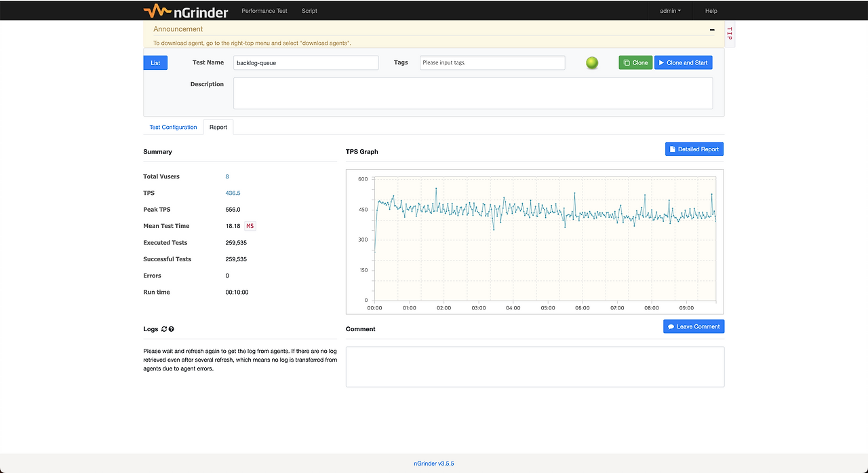This screenshot has width=868, height=473.
Task: Click the Announcement heading
Action: coord(178,29)
